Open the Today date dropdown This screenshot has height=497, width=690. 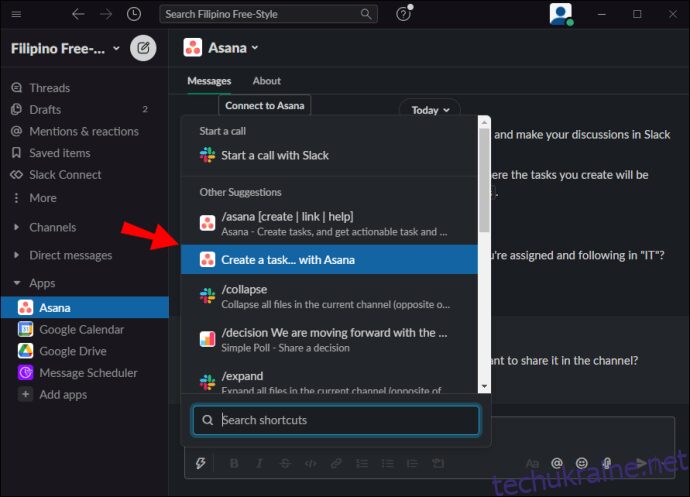(x=430, y=110)
